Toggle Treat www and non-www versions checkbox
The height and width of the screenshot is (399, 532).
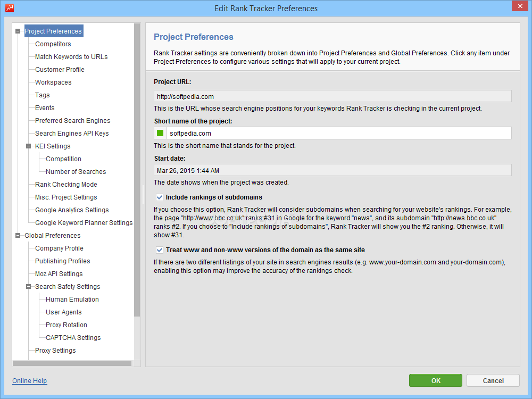[x=160, y=250]
